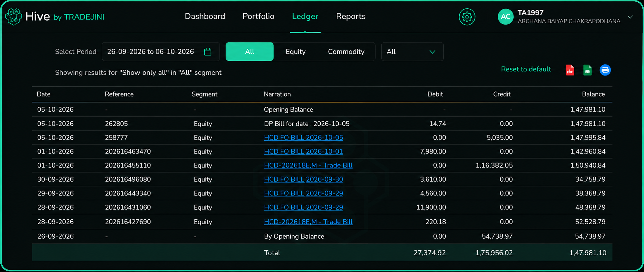Image resolution: width=644 pixels, height=272 pixels.
Task: Click the Hive logo icon
Action: tap(14, 17)
